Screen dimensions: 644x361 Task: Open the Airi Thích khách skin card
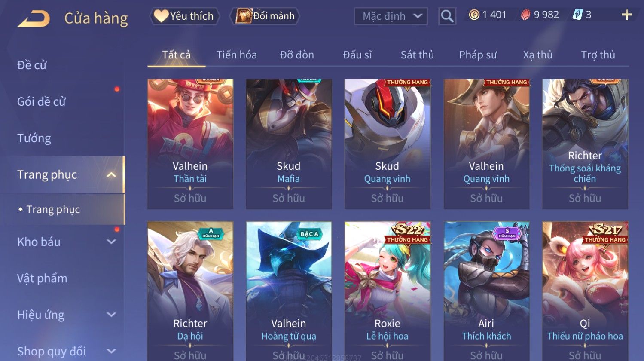(x=486, y=291)
